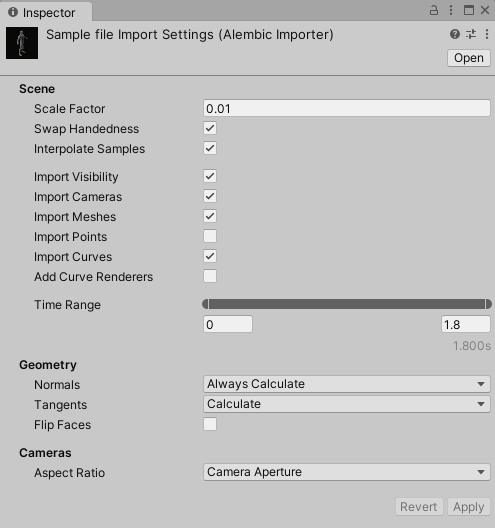The image size is (495, 528).
Task: Switch to the Inspector tab
Action: [45, 12]
